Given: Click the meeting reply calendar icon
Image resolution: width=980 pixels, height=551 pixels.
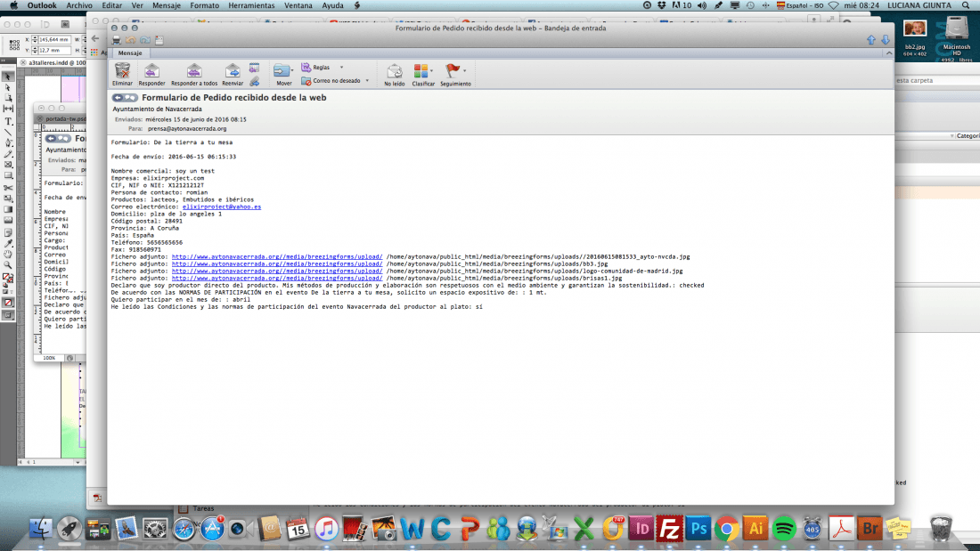Looking at the screenshot, I should pyautogui.click(x=255, y=68).
